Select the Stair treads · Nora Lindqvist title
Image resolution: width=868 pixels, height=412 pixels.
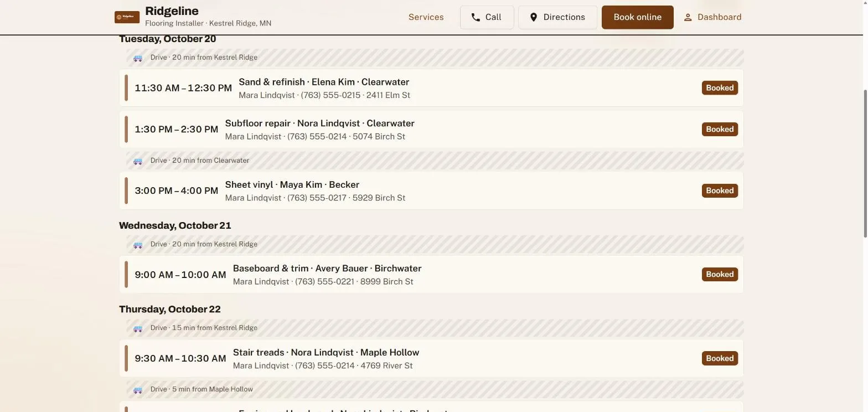coord(326,353)
